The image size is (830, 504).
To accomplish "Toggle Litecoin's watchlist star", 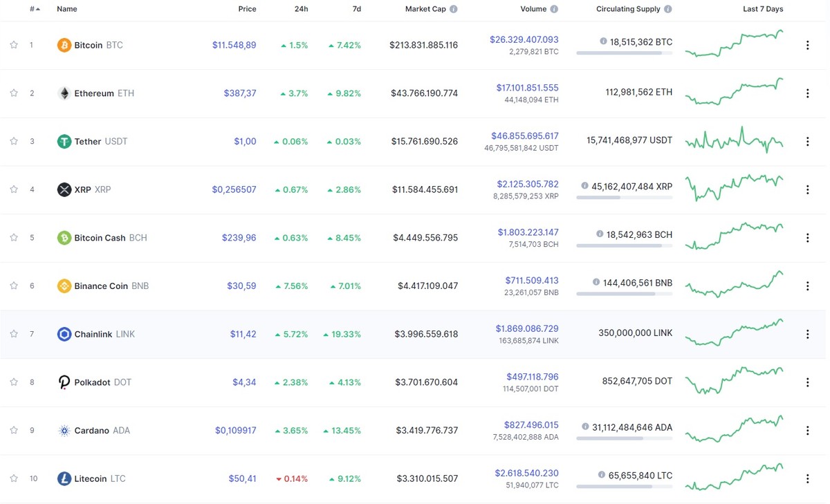I will 13,478.
